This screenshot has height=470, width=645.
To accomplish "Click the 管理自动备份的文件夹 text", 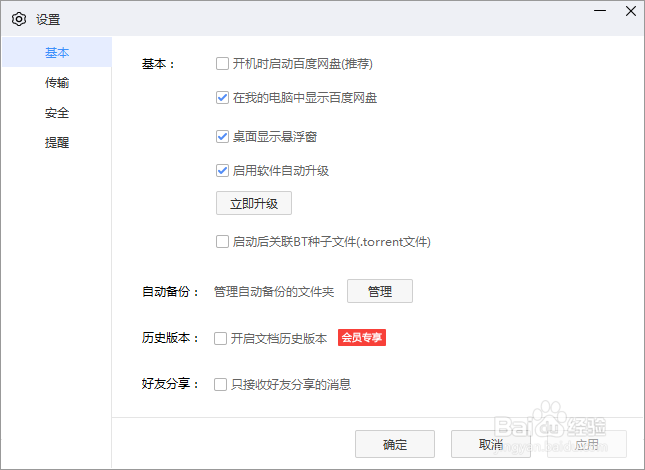I will (x=274, y=292).
